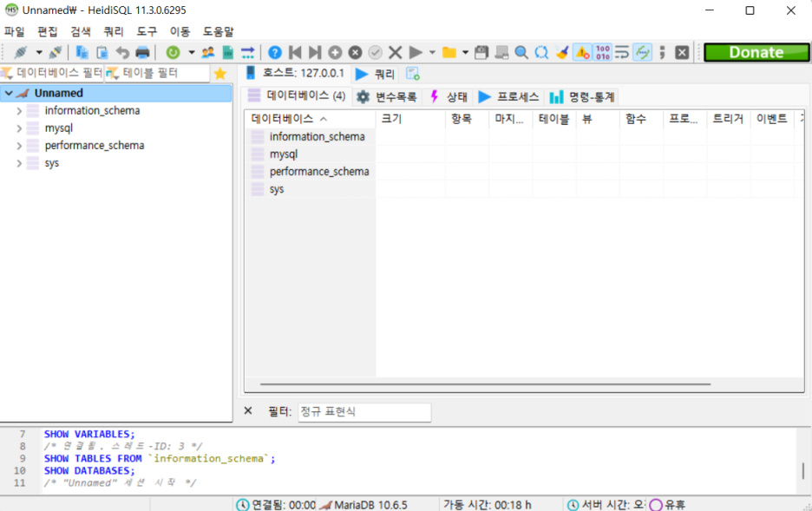This screenshot has height=511, width=812.
Task: Expand mysql in the database tree
Action: [19, 128]
